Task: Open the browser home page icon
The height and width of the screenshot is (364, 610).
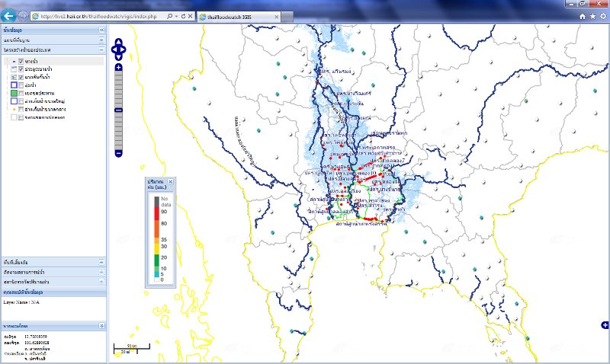Action: (x=583, y=15)
